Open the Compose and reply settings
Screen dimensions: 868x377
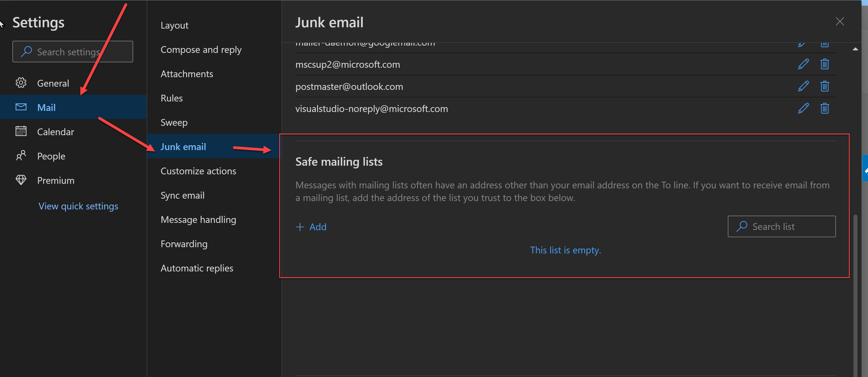(201, 49)
